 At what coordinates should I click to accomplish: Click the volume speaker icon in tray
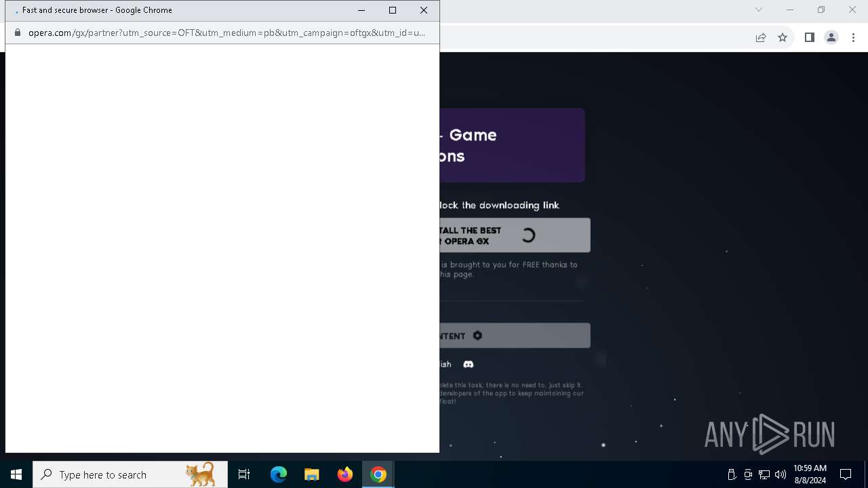781,474
